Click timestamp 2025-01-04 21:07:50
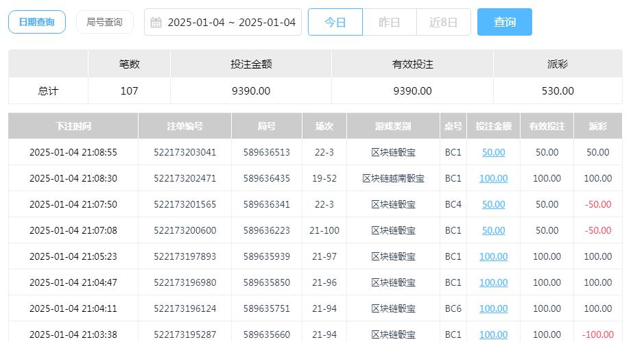 click(x=73, y=204)
